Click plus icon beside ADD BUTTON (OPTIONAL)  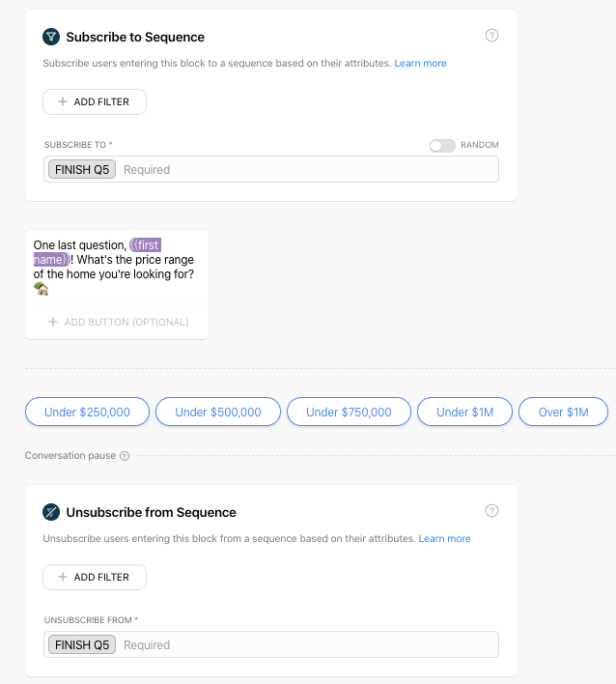[53, 322]
